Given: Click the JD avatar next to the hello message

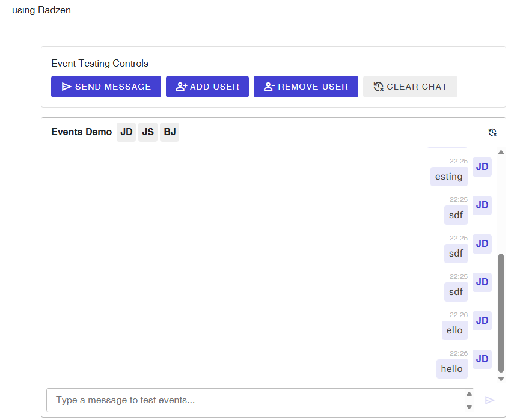Looking at the screenshot, I should 482,359.
